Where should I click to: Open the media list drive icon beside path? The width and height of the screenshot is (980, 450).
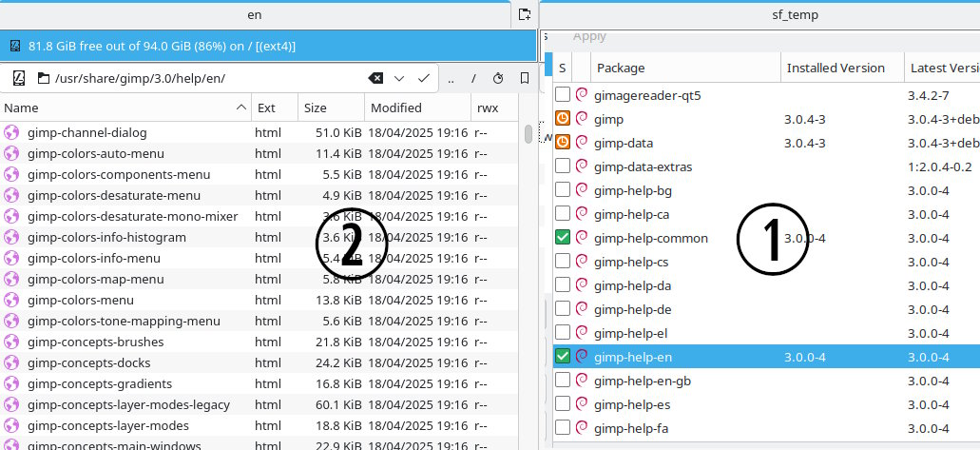coord(18,78)
